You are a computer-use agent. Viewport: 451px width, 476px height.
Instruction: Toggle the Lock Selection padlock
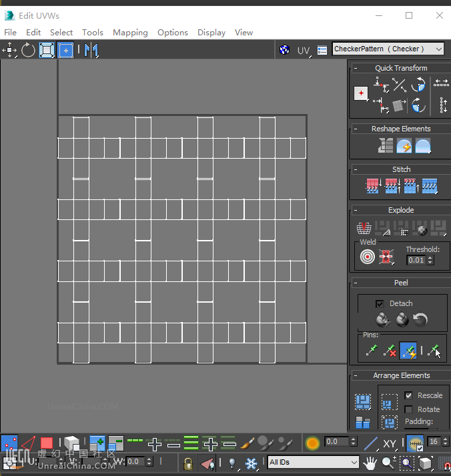point(187,463)
